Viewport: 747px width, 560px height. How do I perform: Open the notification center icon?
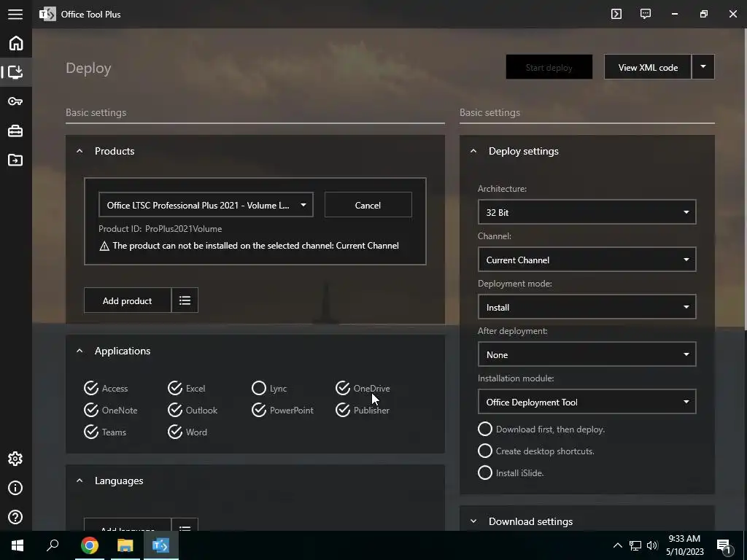pyautogui.click(x=724, y=545)
